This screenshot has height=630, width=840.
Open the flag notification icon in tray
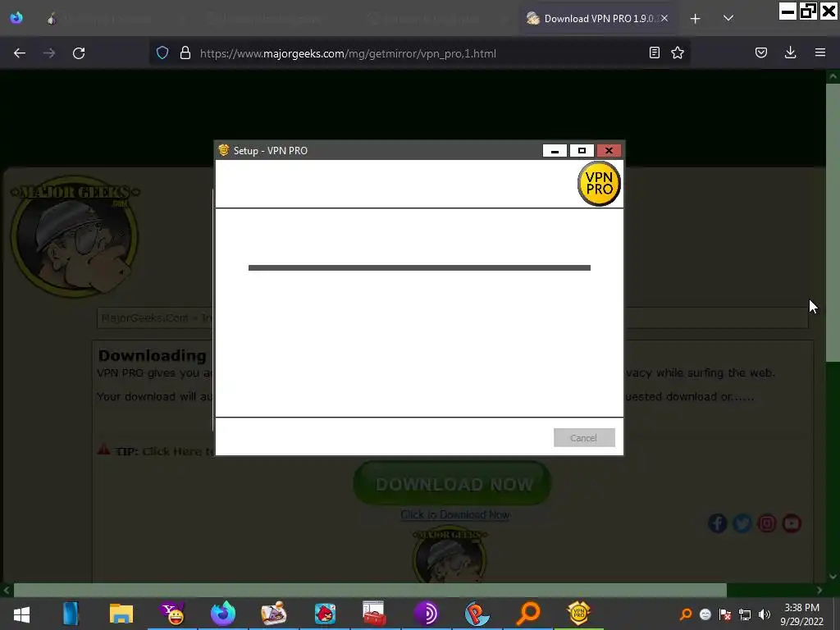(725, 614)
